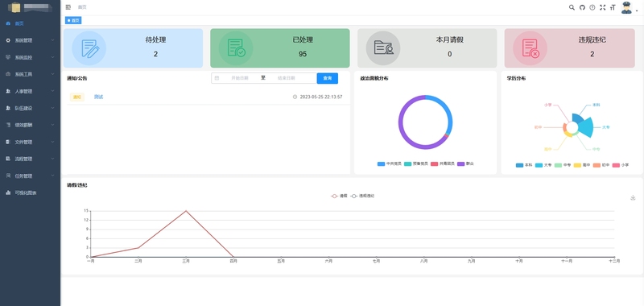Screen dimensions: 644x306
Task: Click the 初中 orange legend swatch
Action: tap(597, 165)
